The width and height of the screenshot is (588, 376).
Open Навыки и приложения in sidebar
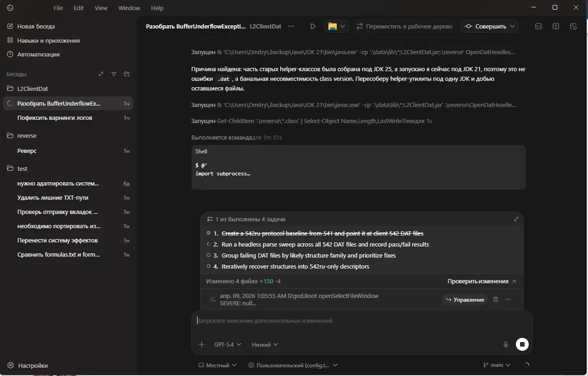point(43,40)
